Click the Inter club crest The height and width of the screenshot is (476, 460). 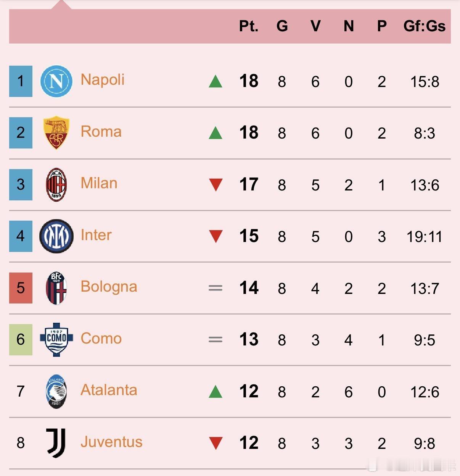pos(56,236)
